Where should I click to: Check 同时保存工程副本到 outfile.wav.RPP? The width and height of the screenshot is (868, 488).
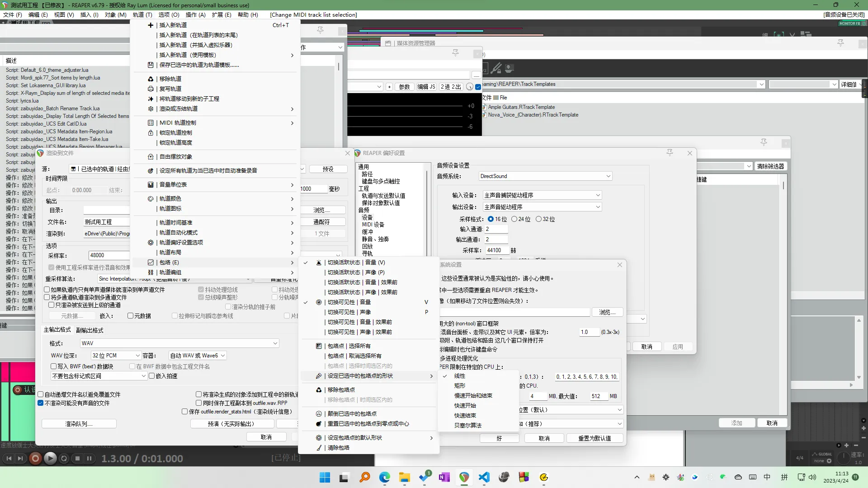[198, 403]
